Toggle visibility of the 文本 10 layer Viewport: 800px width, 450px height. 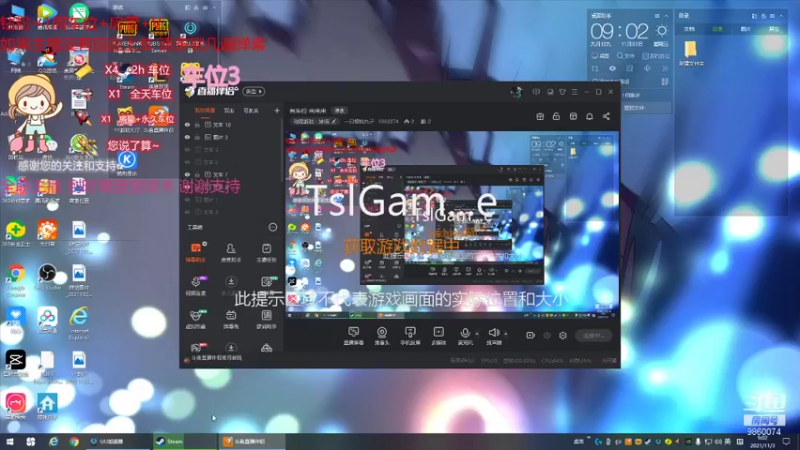pyautogui.click(x=187, y=124)
